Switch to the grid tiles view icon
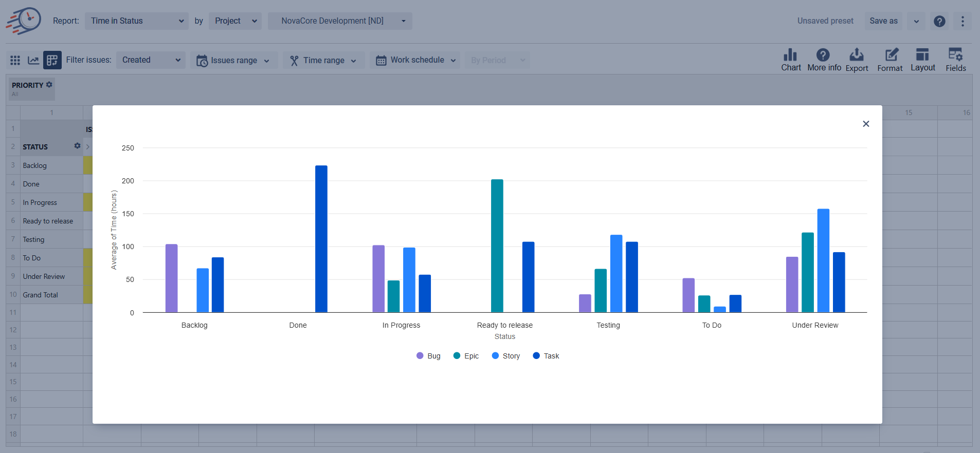980x453 pixels. [x=15, y=60]
